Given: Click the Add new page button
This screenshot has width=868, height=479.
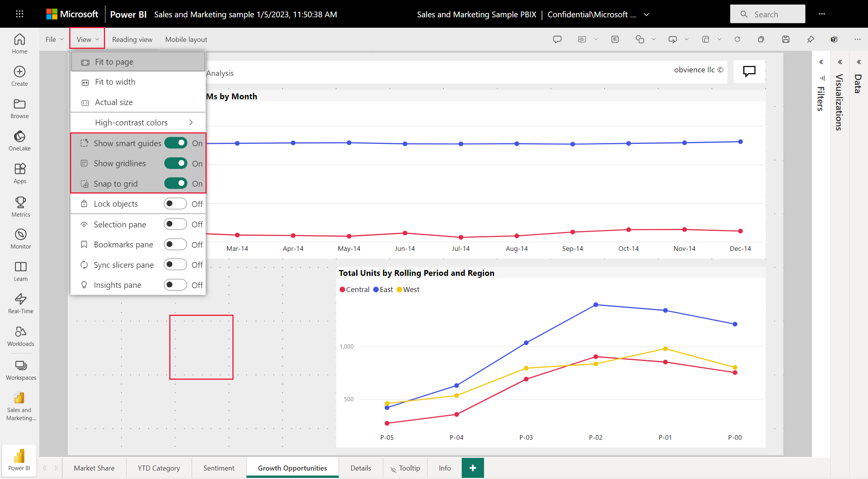Looking at the screenshot, I should 472,468.
